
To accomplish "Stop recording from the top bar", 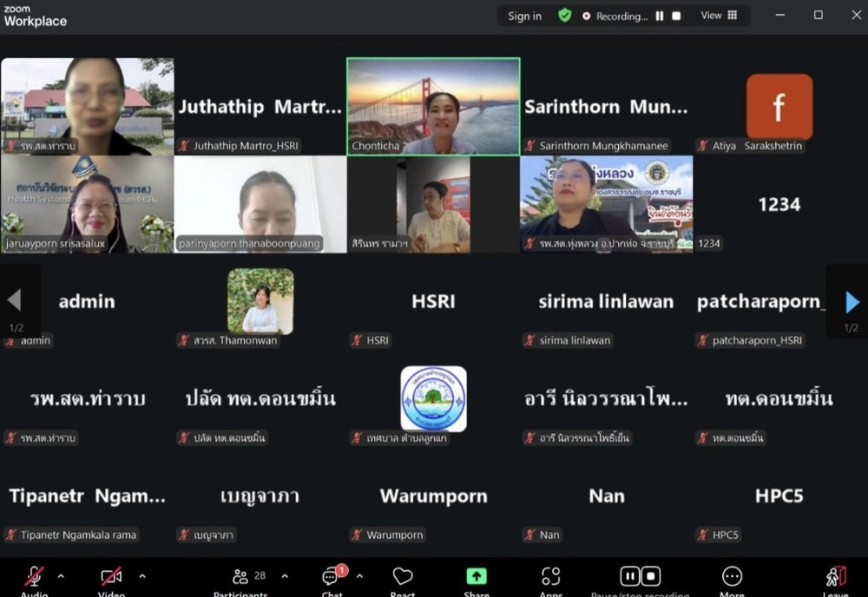I will 676,16.
